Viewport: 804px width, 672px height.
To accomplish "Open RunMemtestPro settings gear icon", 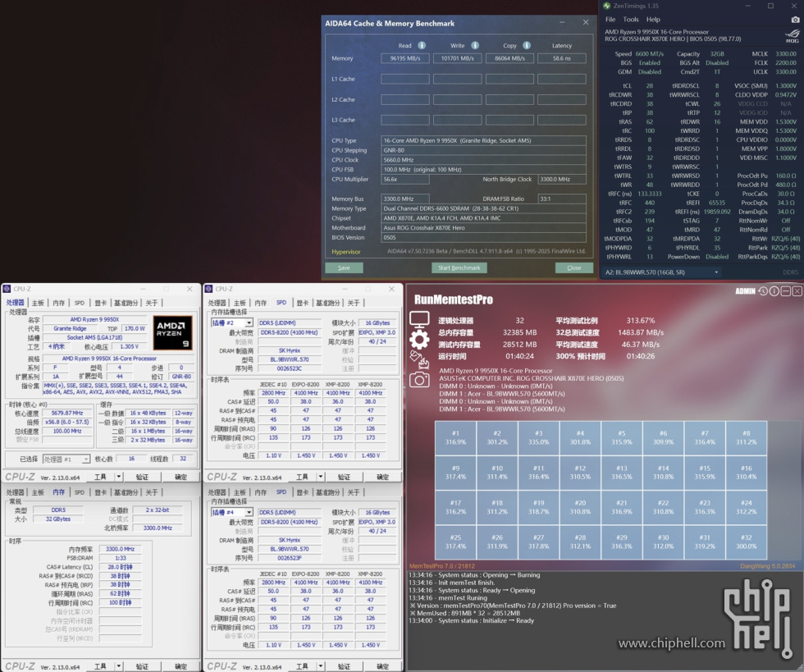I will tap(419, 340).
